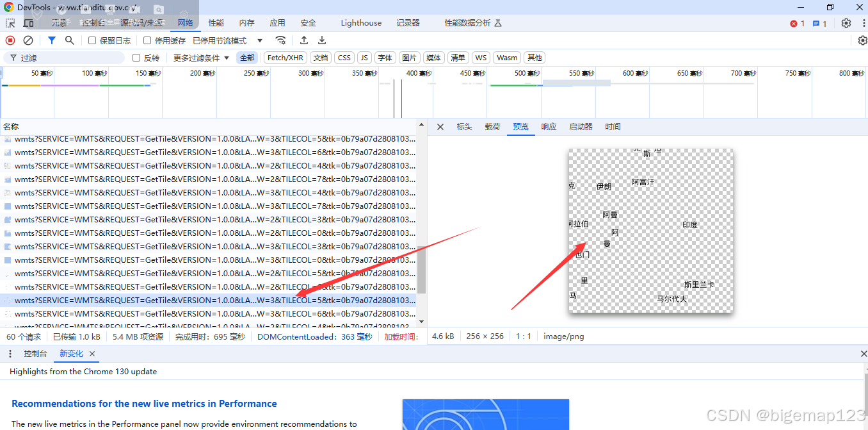Select 新变化 tab in drawer
The height and width of the screenshot is (430, 868).
pos(71,354)
